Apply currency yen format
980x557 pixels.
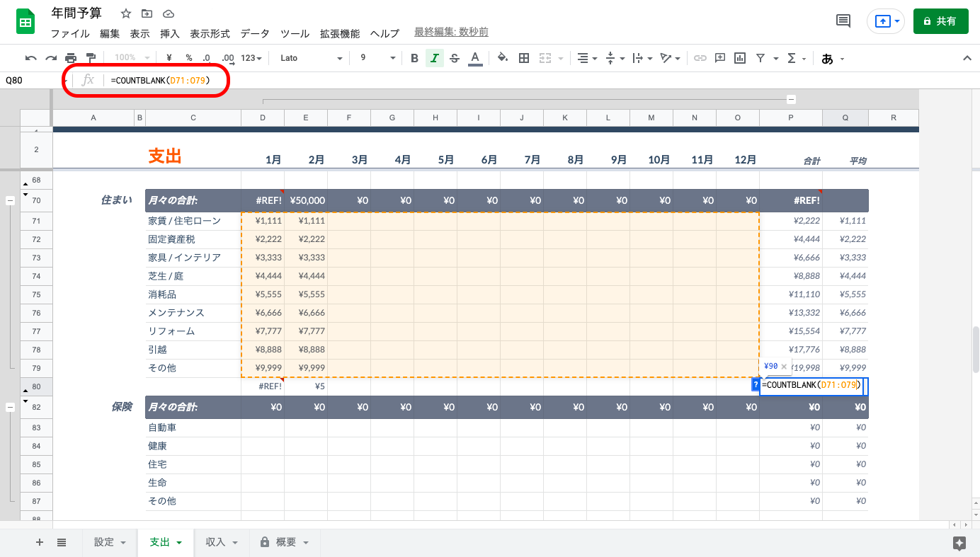pyautogui.click(x=169, y=58)
